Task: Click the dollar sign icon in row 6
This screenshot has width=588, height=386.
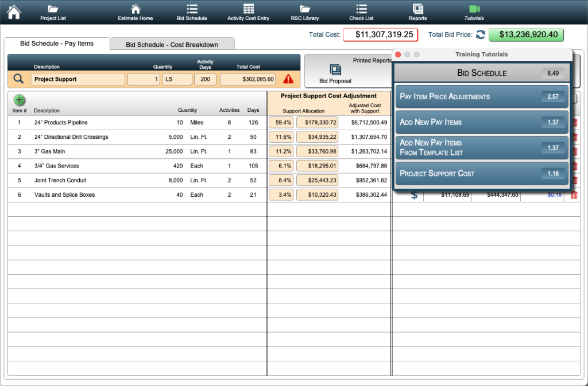Action: click(x=414, y=195)
